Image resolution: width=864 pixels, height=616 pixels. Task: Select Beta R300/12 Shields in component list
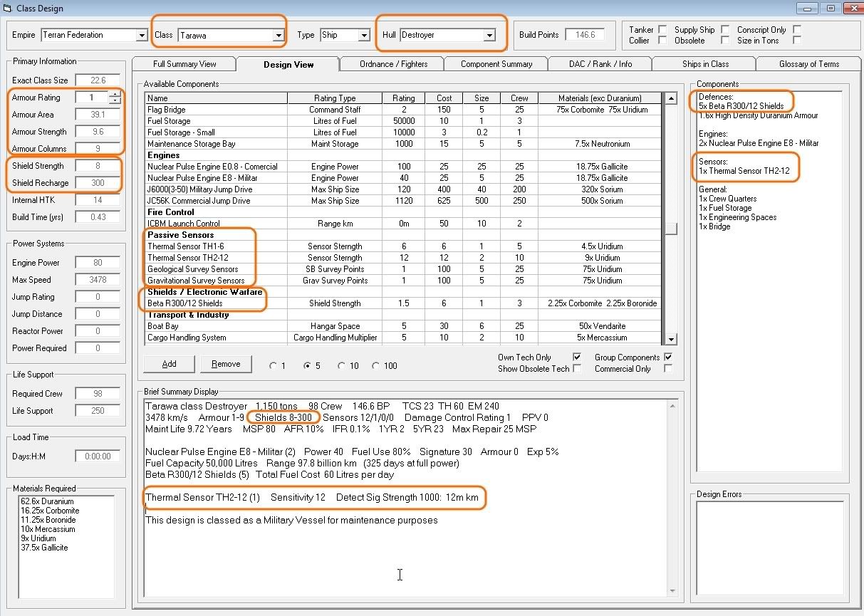coord(403,303)
